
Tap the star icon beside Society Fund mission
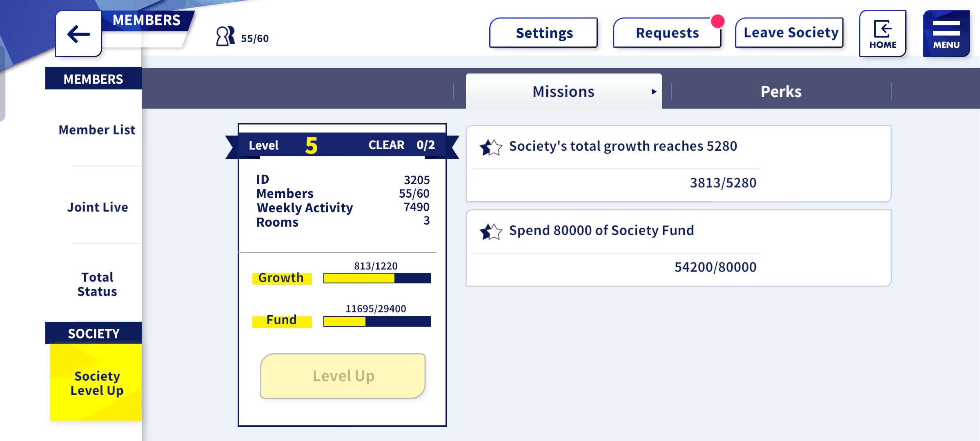point(491,232)
